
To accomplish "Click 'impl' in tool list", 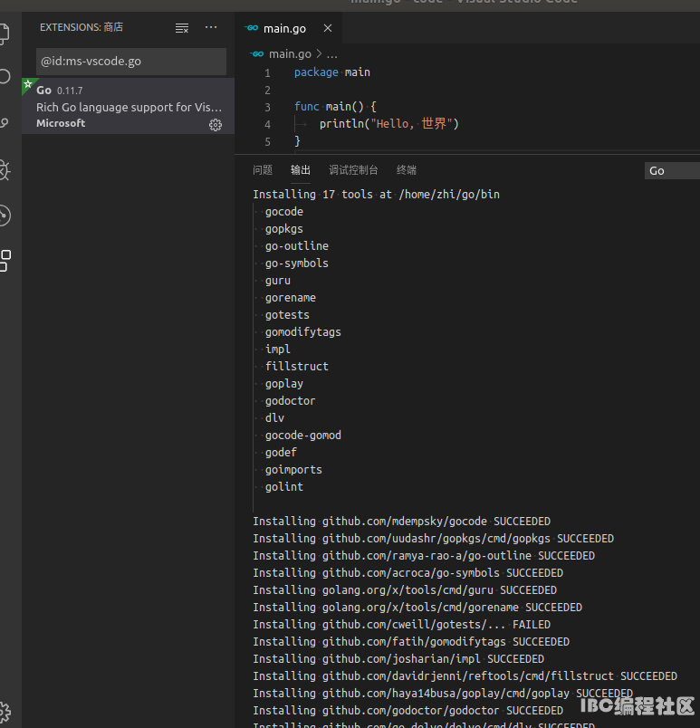I will click(278, 350).
